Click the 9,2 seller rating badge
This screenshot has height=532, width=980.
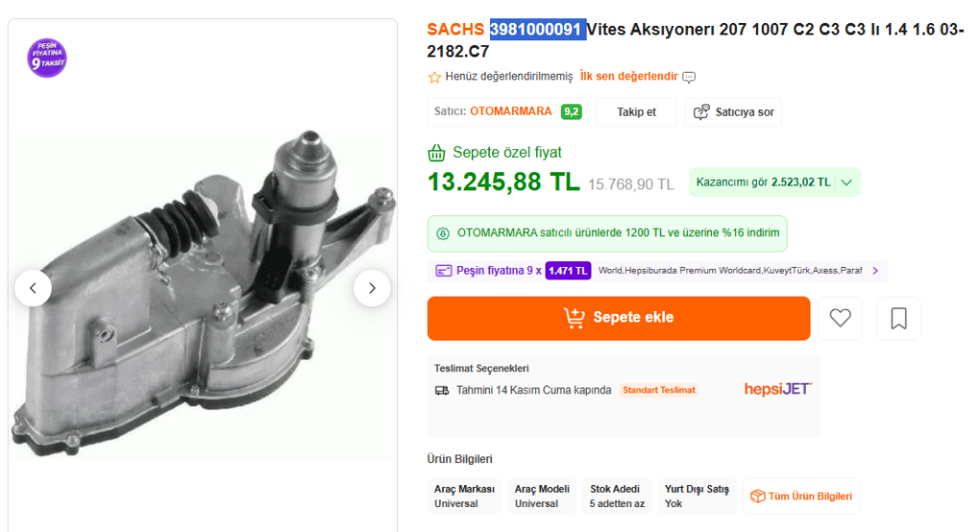[x=571, y=112]
